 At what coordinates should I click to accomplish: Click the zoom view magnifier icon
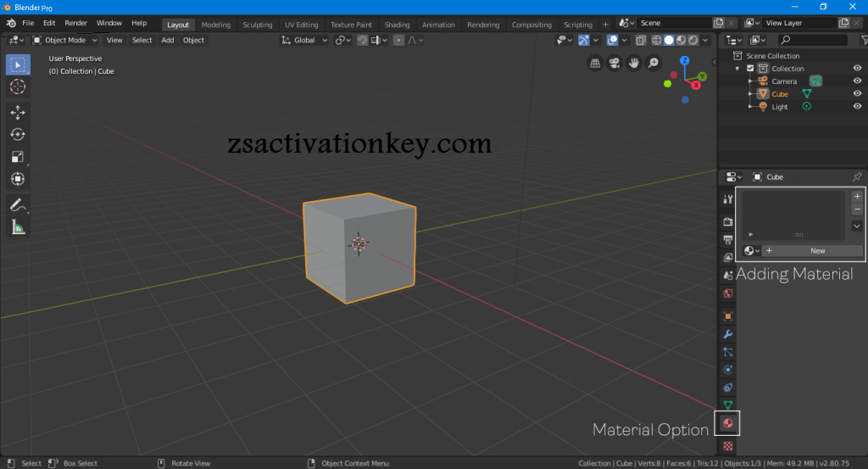coord(654,63)
